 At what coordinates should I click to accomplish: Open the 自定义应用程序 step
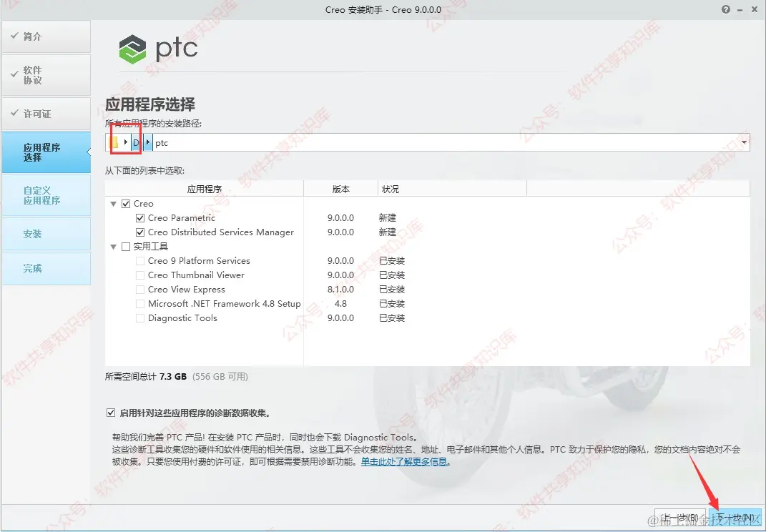click(46, 195)
